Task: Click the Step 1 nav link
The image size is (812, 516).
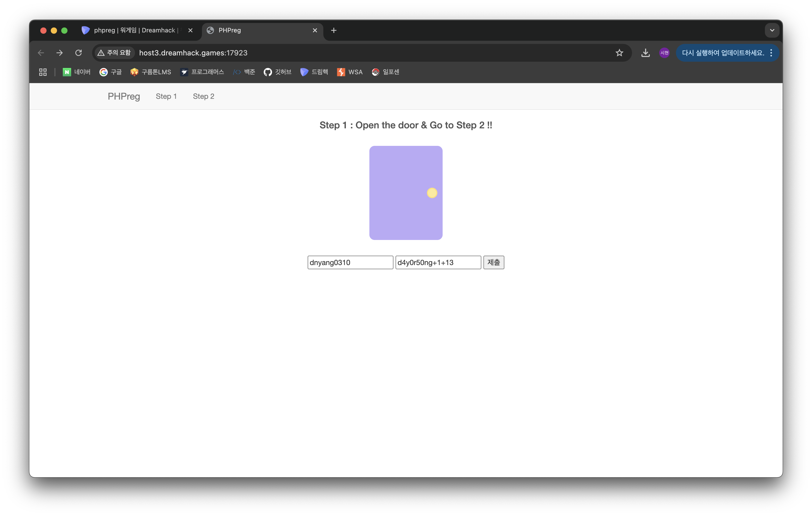Action: coord(166,96)
